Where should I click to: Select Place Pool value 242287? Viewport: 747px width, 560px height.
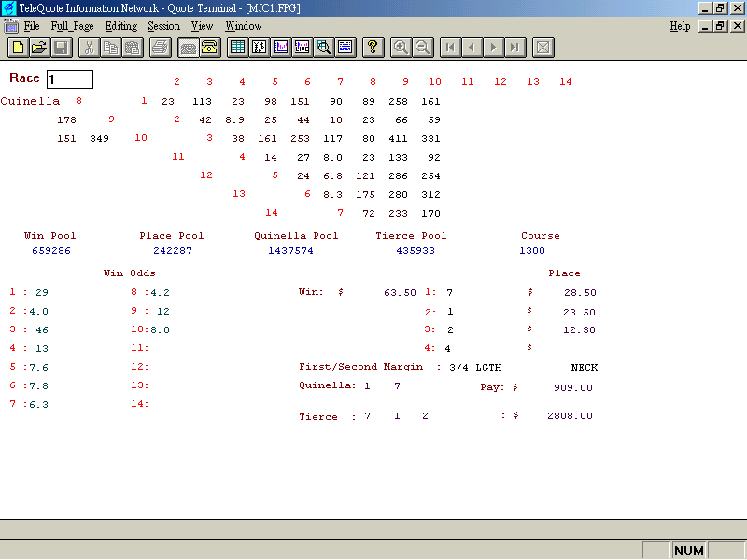(173, 250)
